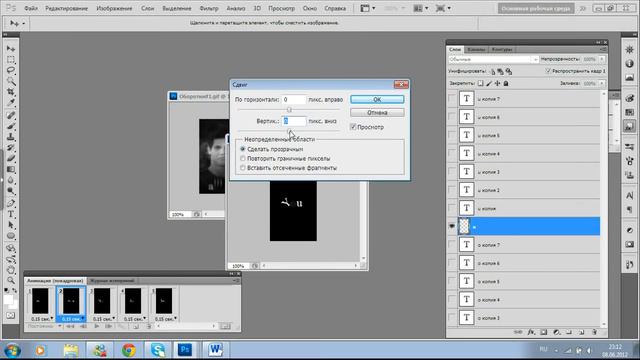Image resolution: width=640 pixels, height=360 pixels.
Task: Toggle the Просмотр preview checkbox
Action: tap(353, 127)
